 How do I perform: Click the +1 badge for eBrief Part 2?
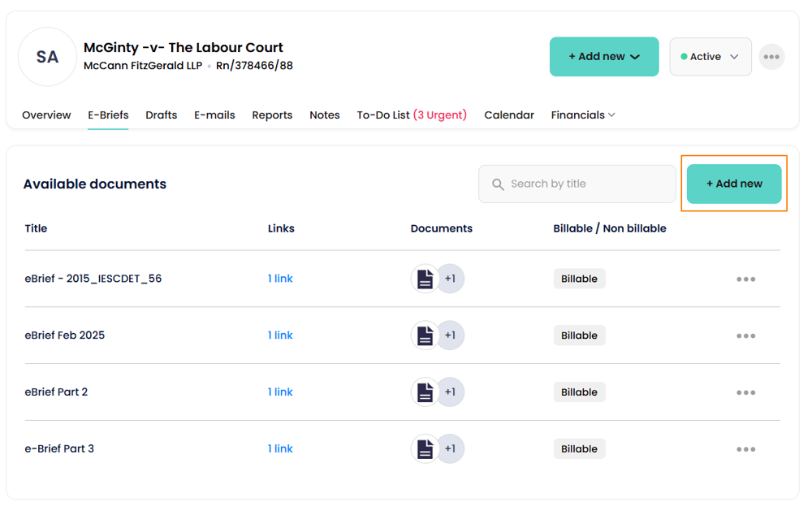click(x=451, y=392)
